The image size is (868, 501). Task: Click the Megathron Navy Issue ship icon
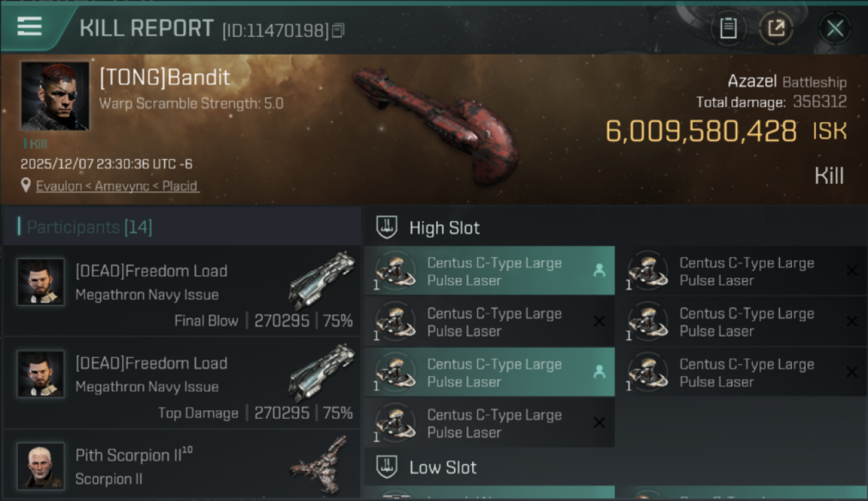(x=321, y=279)
